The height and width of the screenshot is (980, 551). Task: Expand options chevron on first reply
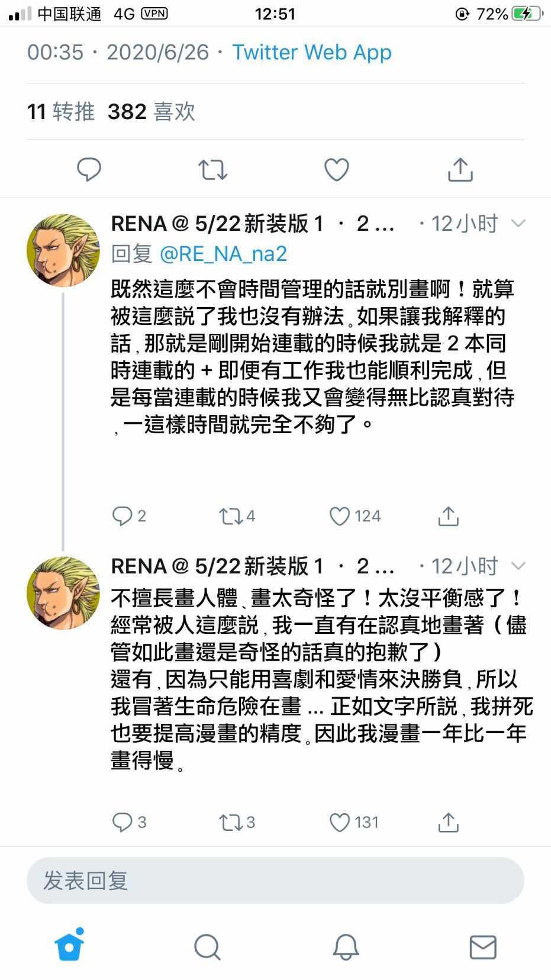click(x=518, y=224)
